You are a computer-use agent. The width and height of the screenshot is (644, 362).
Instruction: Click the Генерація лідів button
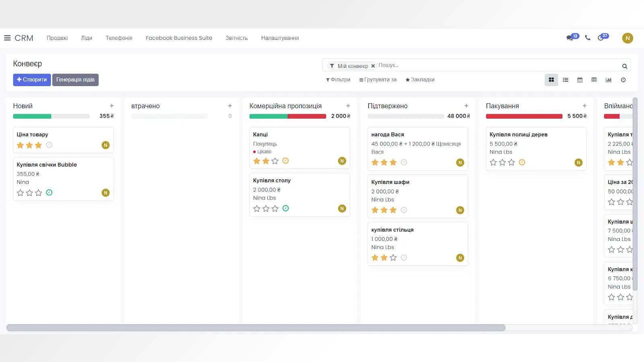(x=75, y=80)
